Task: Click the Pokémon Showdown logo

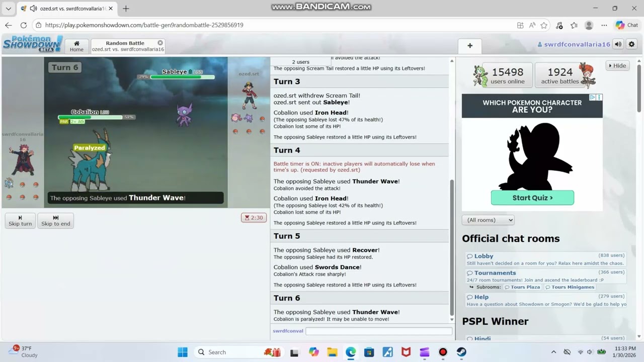Action: pos(32,44)
